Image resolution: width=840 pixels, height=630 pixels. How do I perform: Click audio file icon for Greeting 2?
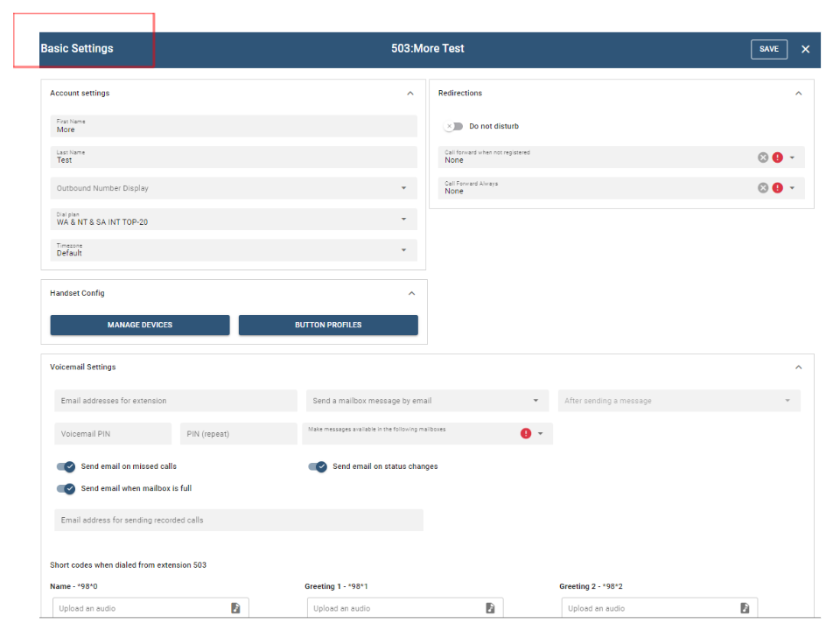pos(745,608)
